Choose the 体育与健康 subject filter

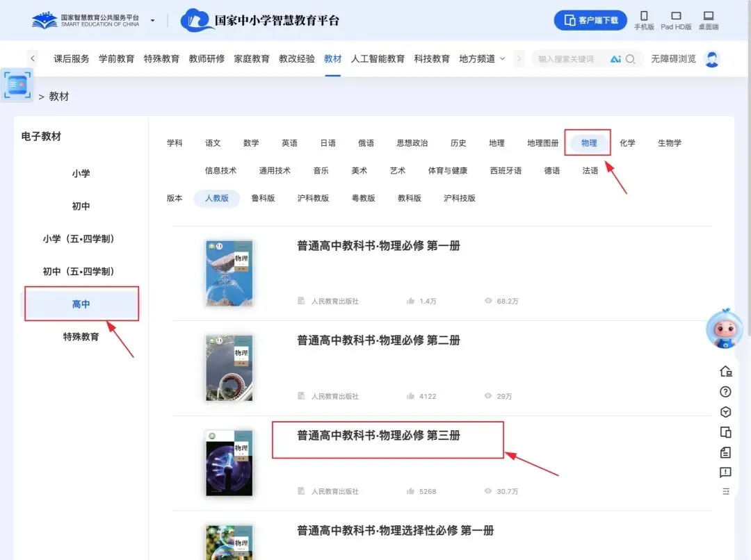(447, 170)
